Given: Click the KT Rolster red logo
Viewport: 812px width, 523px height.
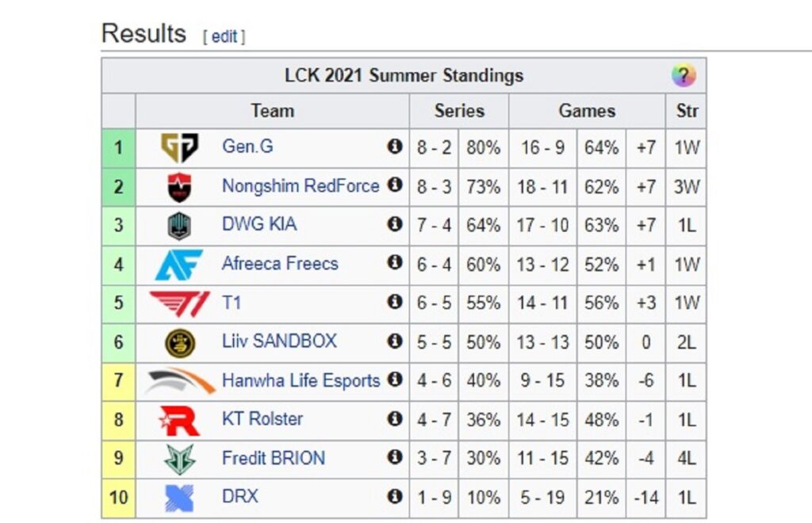Looking at the screenshot, I should pyautogui.click(x=179, y=421).
